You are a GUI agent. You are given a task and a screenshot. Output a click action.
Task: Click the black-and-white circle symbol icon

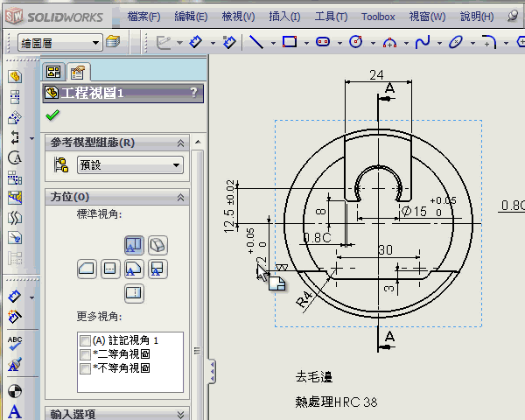pyautogui.click(x=15, y=391)
